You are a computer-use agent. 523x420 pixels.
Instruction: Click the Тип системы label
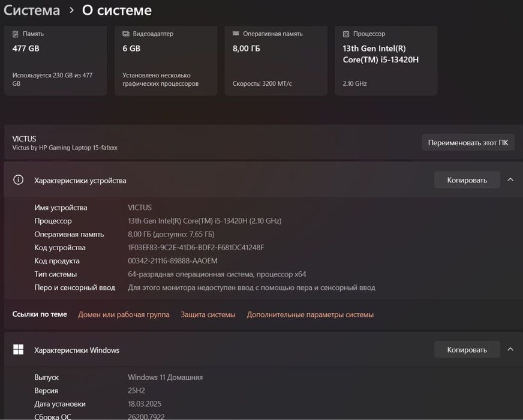[55, 274]
